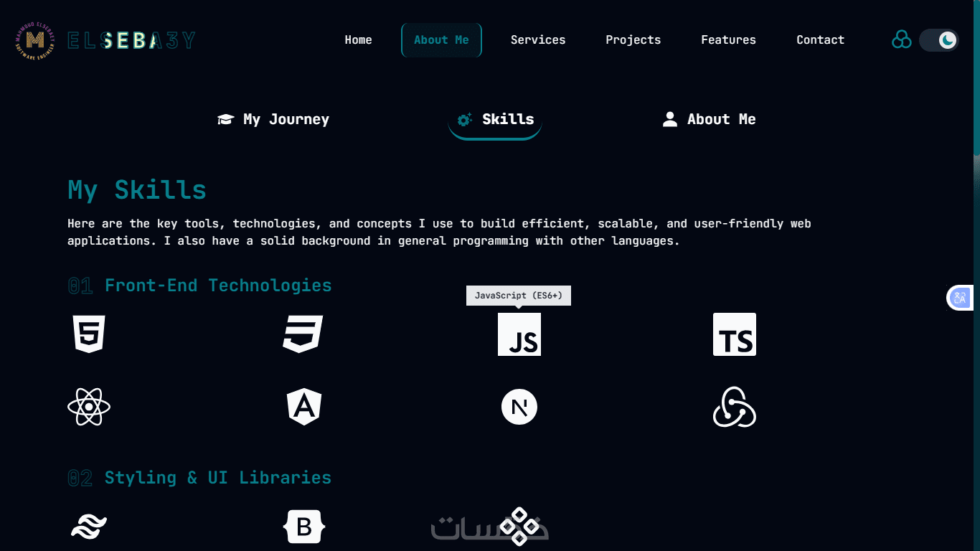Click the "Styling & UI Libraries" section heading

(218, 478)
